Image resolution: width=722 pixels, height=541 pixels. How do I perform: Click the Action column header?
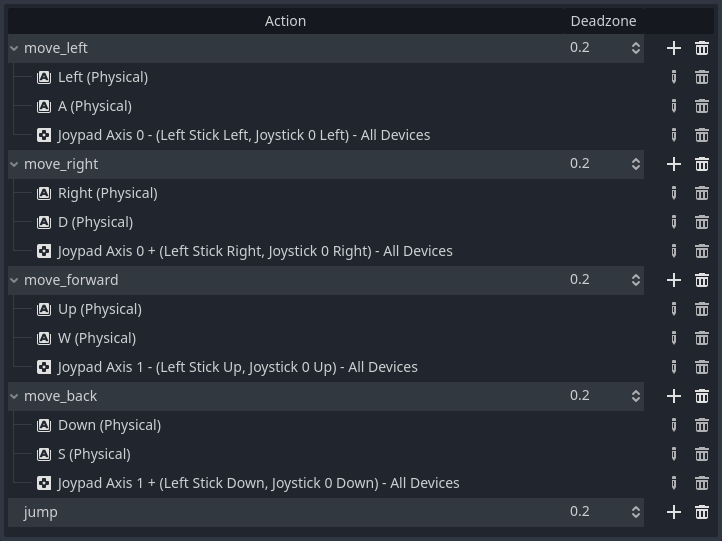tap(285, 21)
